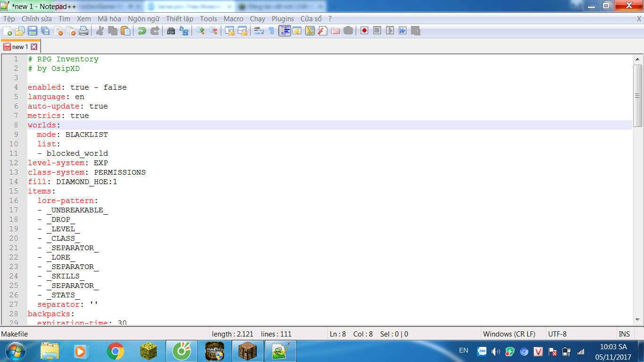Click the playback macro icon
Viewport: 644px width, 362px height.
point(390,31)
